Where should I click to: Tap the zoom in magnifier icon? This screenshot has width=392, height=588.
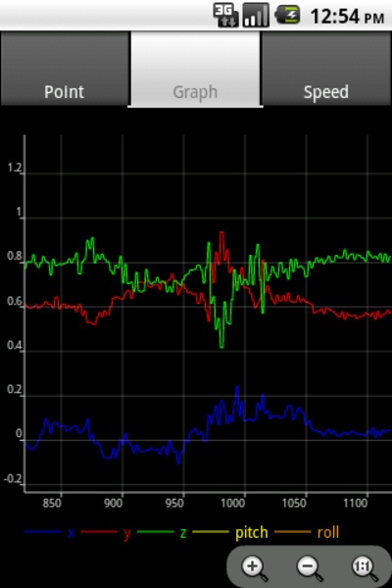255,568
